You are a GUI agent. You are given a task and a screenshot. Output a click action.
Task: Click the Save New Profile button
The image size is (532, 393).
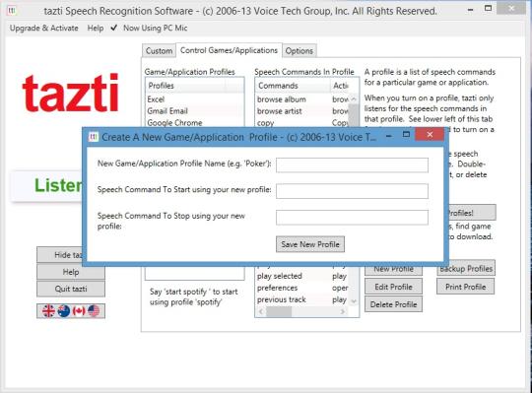[310, 244]
